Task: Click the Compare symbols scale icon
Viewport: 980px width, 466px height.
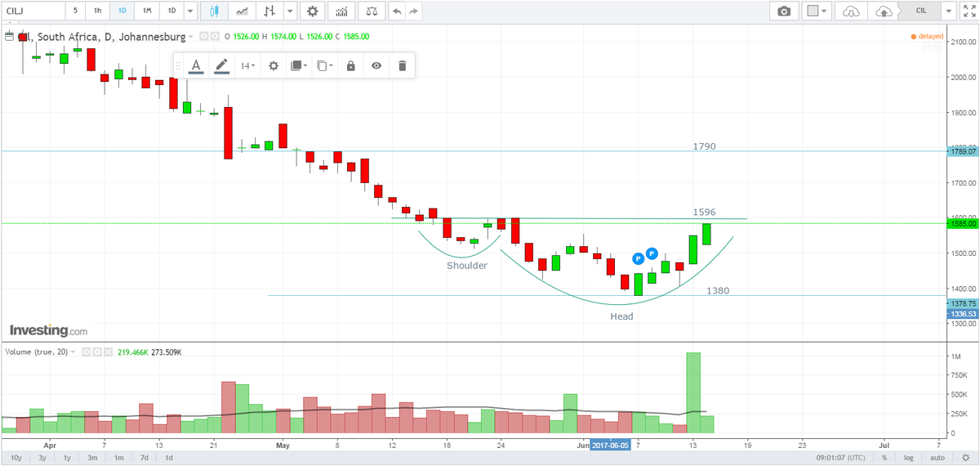Action: pos(372,11)
